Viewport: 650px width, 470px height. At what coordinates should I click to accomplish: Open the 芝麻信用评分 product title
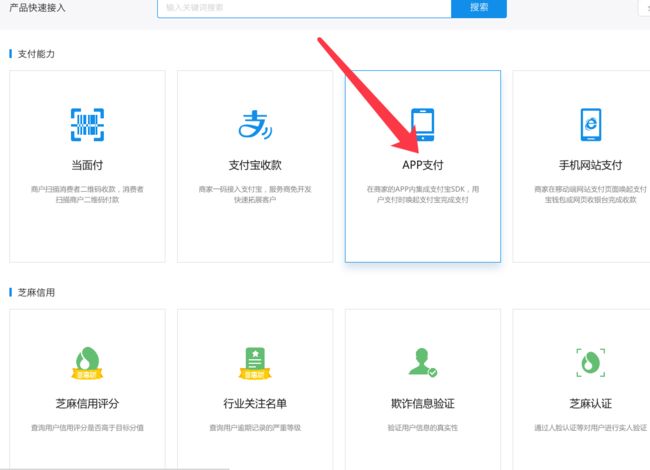tap(87, 403)
